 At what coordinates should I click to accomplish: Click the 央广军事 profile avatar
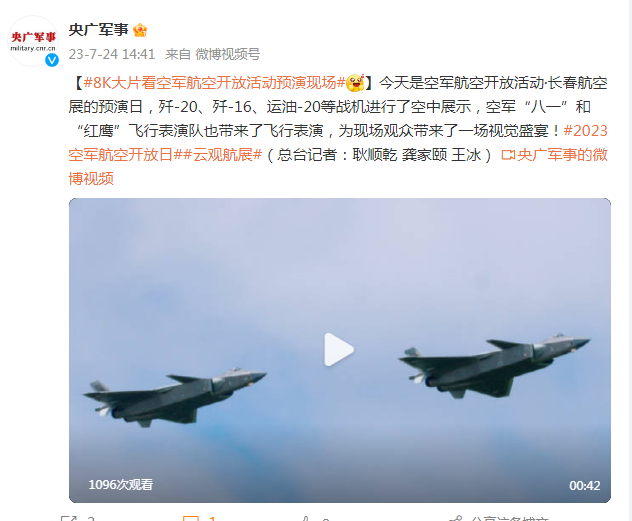click(33, 41)
